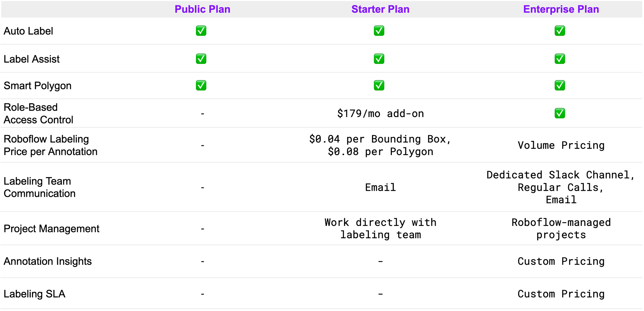The height and width of the screenshot is (311, 644).
Task: Click Smart Polygon checkmark for Enterprise Plan
Action: (x=560, y=85)
